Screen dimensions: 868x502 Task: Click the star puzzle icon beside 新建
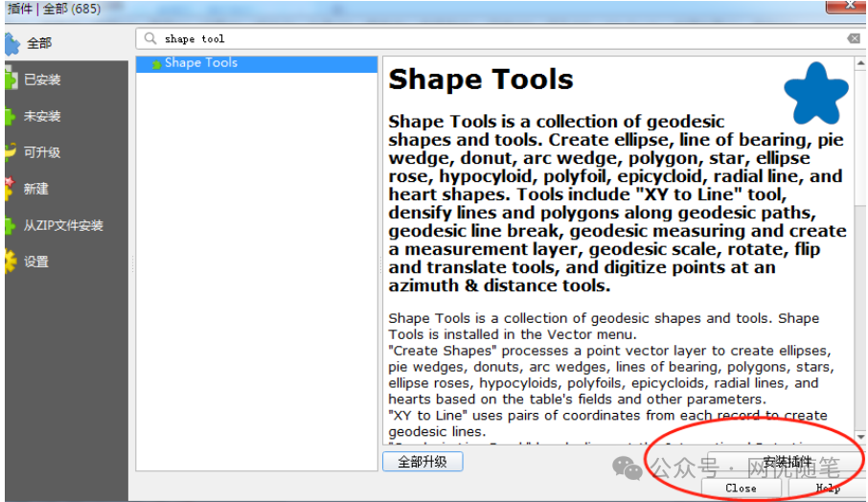tap(10, 189)
